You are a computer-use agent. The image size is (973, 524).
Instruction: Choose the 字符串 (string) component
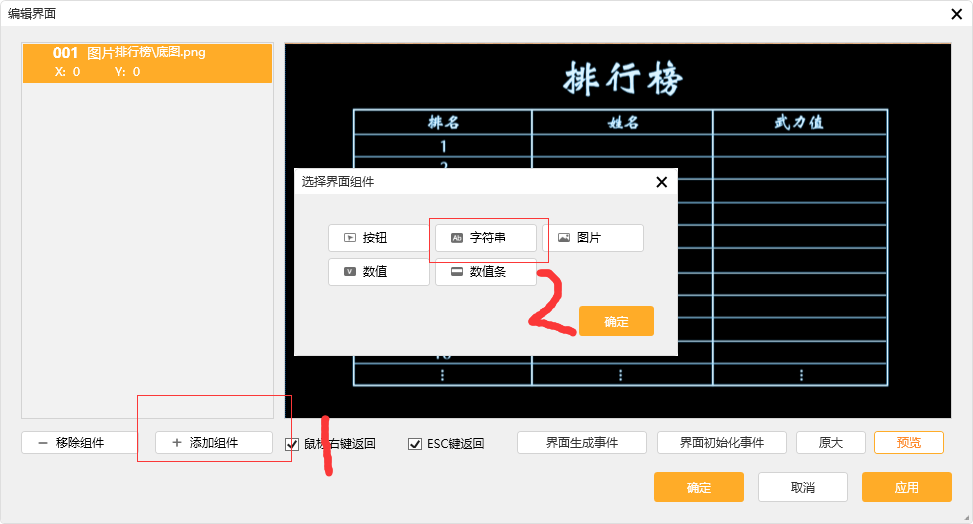click(486, 238)
